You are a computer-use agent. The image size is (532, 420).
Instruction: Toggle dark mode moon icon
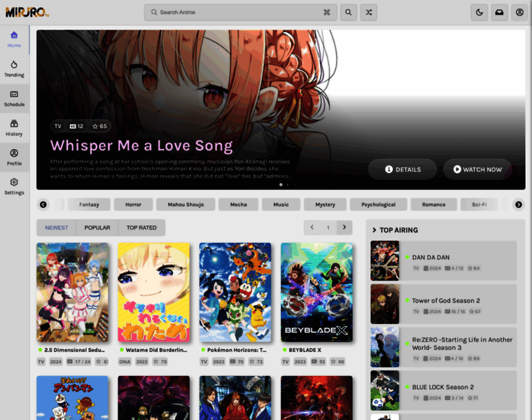(x=479, y=13)
